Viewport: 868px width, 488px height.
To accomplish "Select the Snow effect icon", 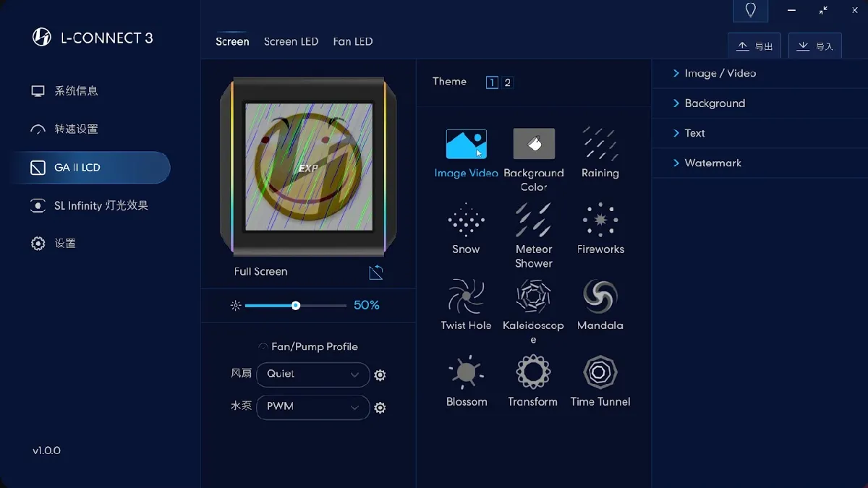I will [x=466, y=220].
